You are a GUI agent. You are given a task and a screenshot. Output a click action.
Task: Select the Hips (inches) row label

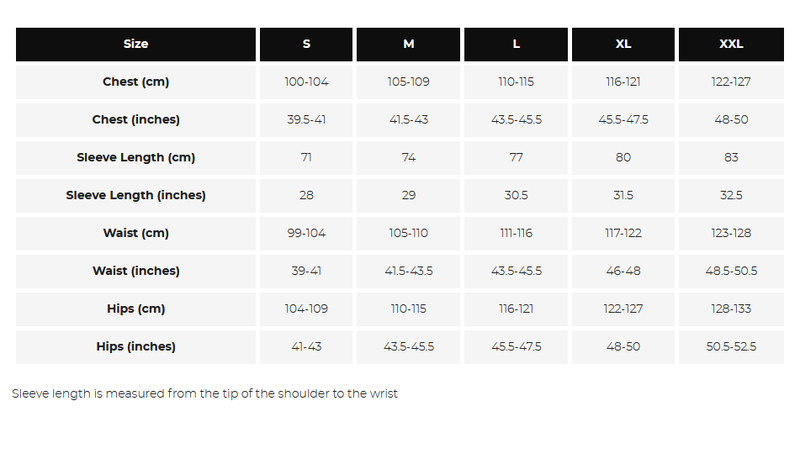coord(136,347)
